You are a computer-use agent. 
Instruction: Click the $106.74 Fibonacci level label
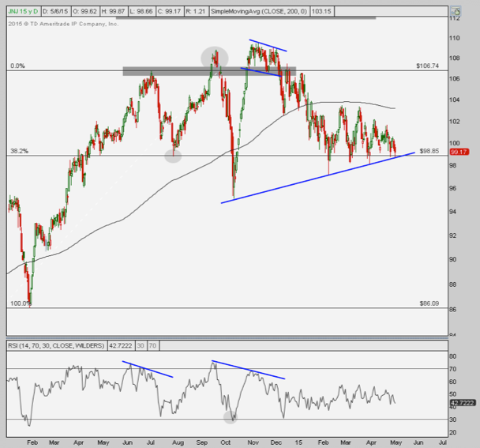pos(426,66)
